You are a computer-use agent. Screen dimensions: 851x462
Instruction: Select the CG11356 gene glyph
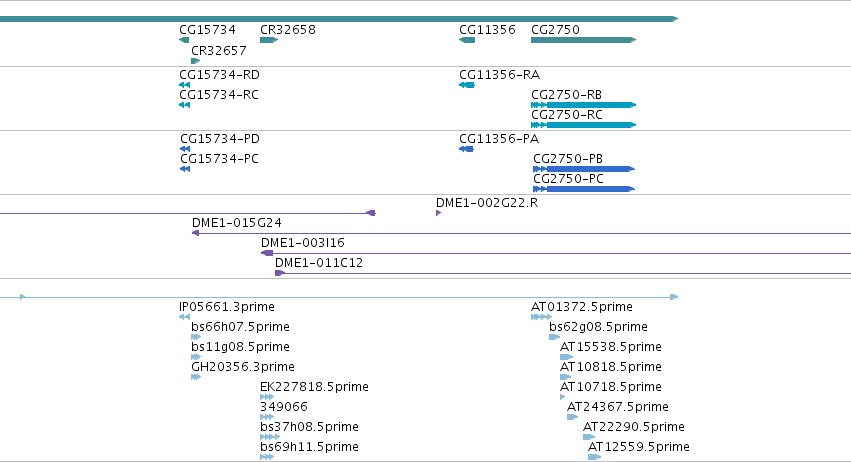click(467, 40)
